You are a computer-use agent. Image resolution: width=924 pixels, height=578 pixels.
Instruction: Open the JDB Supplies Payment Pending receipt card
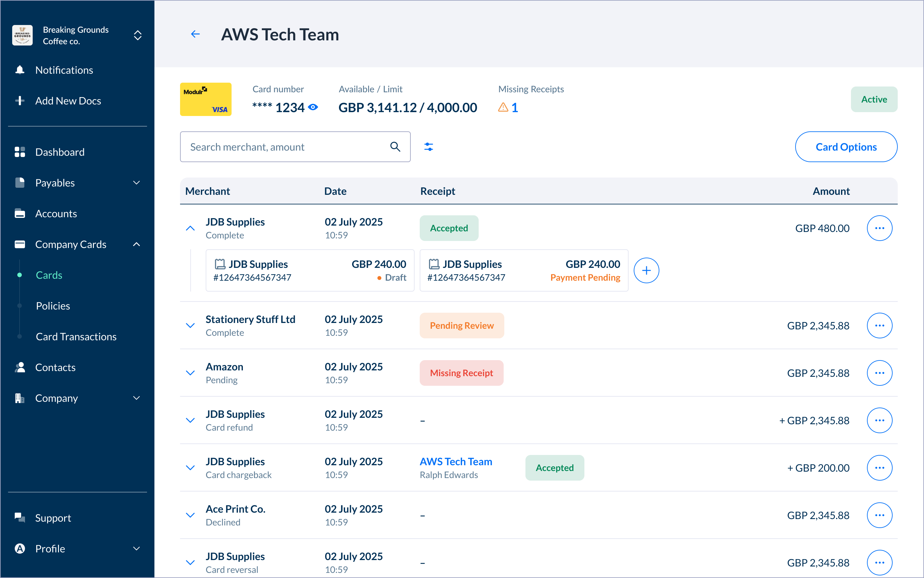click(x=524, y=271)
